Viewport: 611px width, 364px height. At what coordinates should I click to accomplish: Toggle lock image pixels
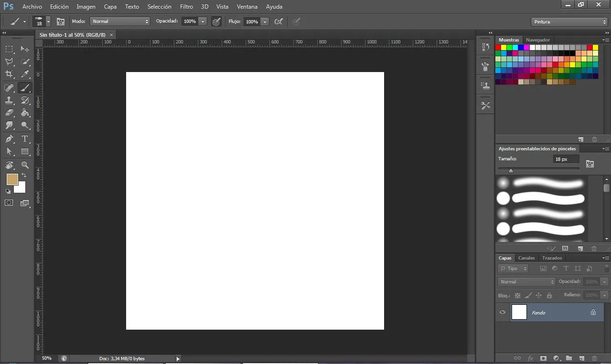528,295
